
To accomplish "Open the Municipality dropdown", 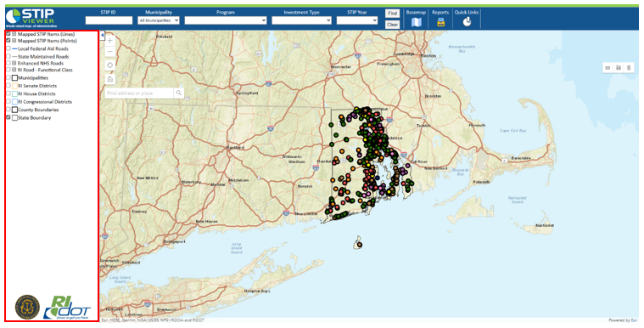I will coord(159,20).
